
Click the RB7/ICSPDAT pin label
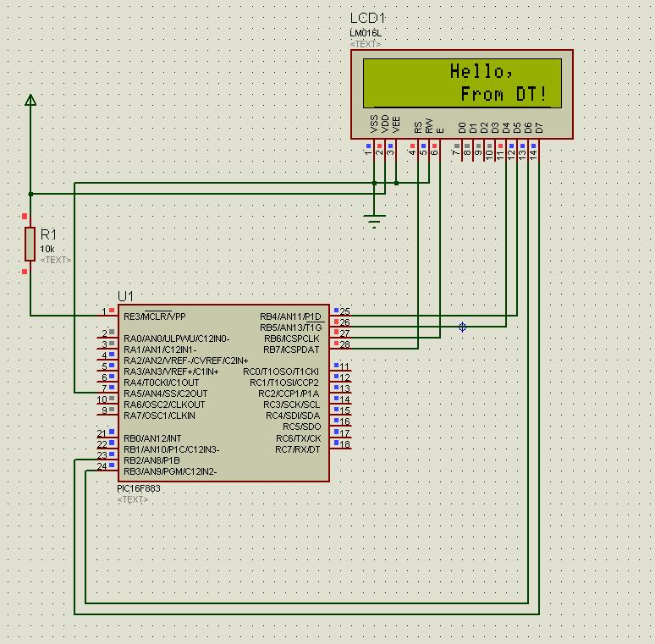tap(291, 350)
